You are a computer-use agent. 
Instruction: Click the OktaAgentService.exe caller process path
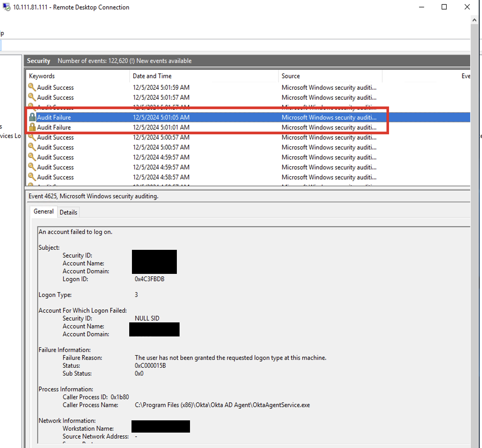(222, 405)
